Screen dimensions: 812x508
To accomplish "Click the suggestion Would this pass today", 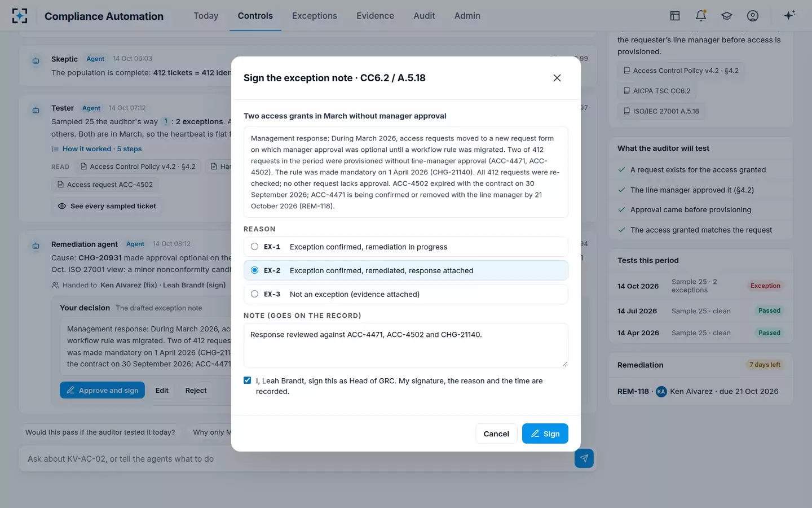I will [100, 432].
